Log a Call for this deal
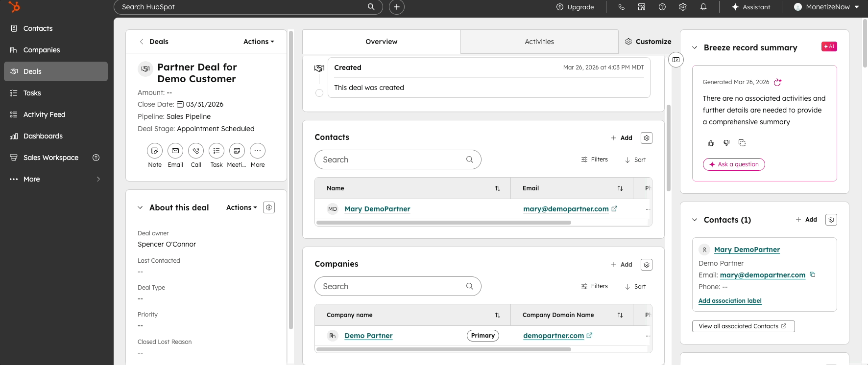Screen dimensions: 868x365 (x=196, y=151)
